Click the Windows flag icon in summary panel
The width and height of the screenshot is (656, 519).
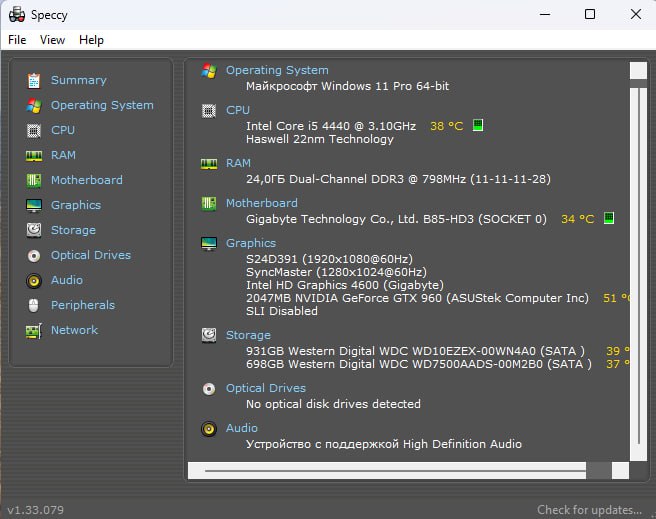pos(209,71)
